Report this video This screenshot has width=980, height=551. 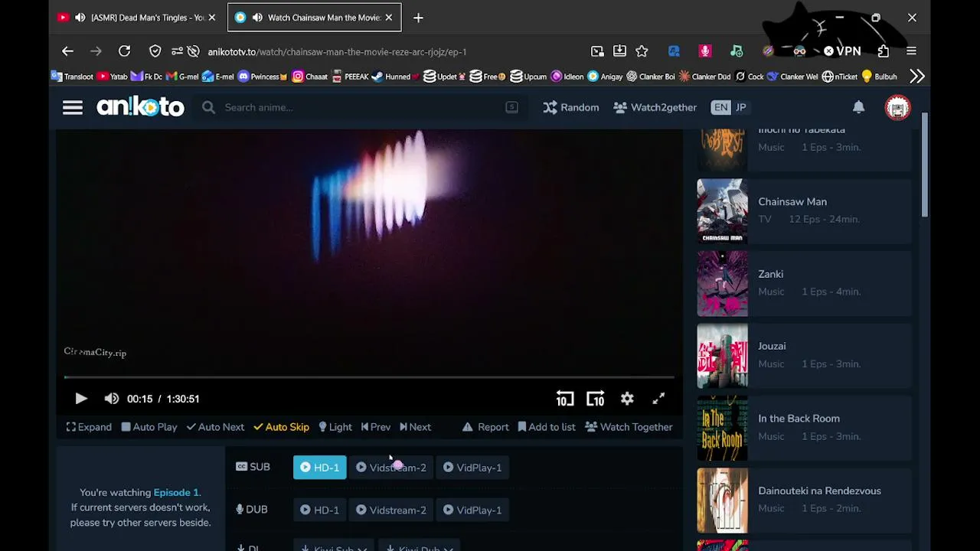tap(485, 427)
